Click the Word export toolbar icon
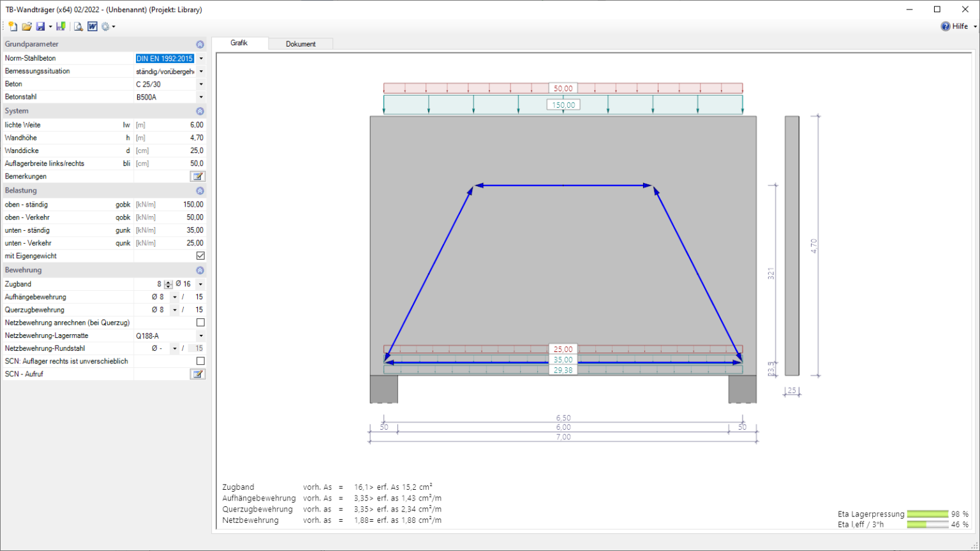The width and height of the screenshot is (980, 551). click(x=93, y=26)
